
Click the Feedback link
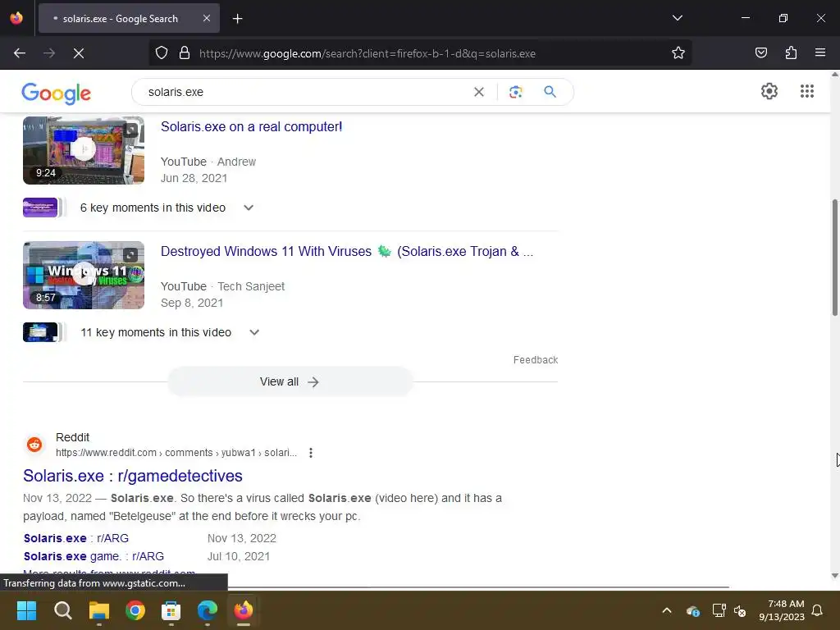tap(535, 360)
